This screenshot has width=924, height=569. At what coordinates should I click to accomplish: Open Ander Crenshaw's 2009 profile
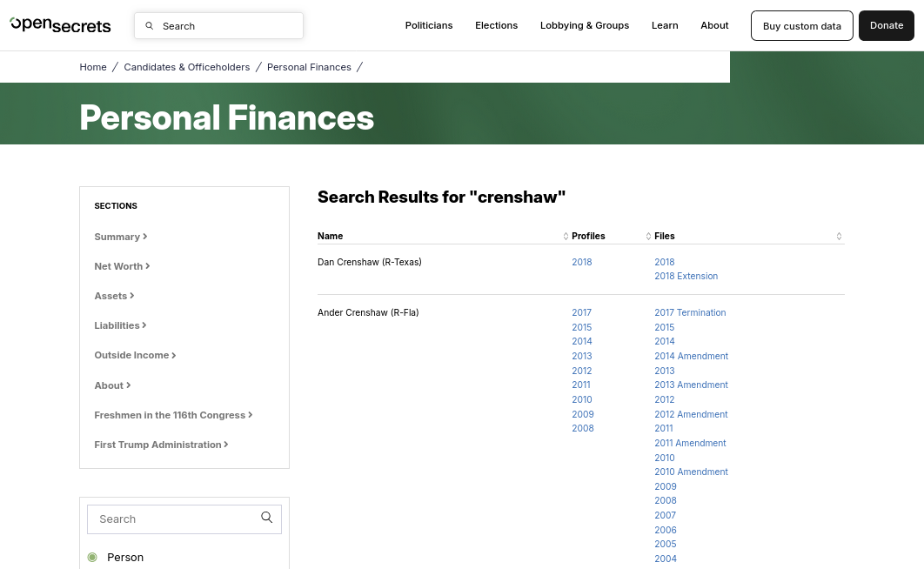pyautogui.click(x=583, y=415)
